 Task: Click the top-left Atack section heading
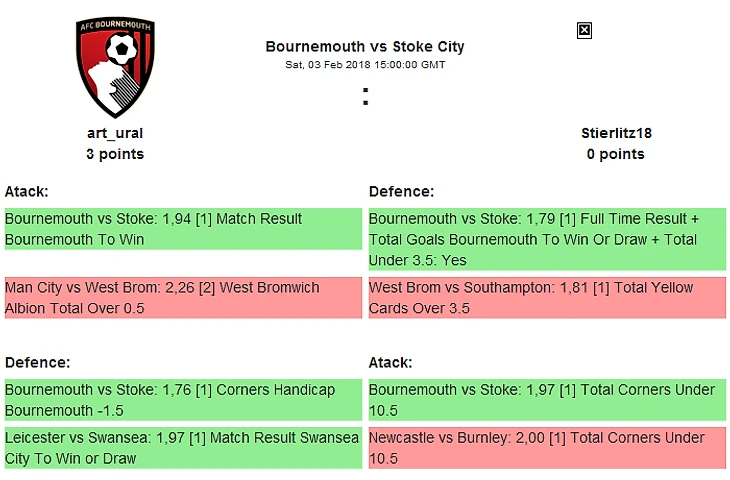(x=27, y=191)
